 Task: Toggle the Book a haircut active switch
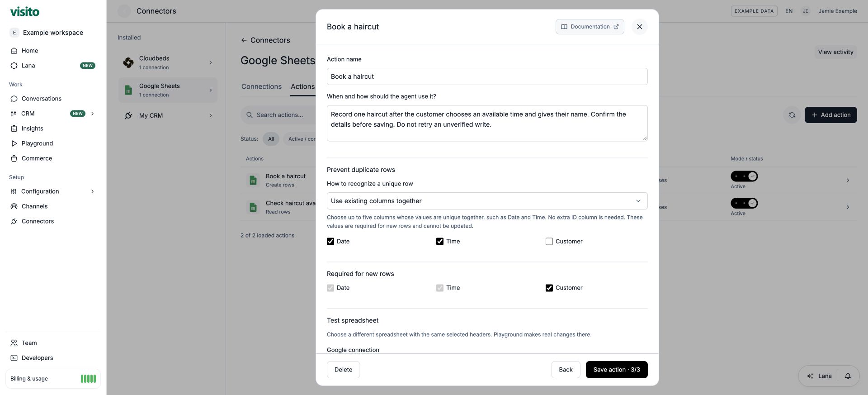coord(744,176)
